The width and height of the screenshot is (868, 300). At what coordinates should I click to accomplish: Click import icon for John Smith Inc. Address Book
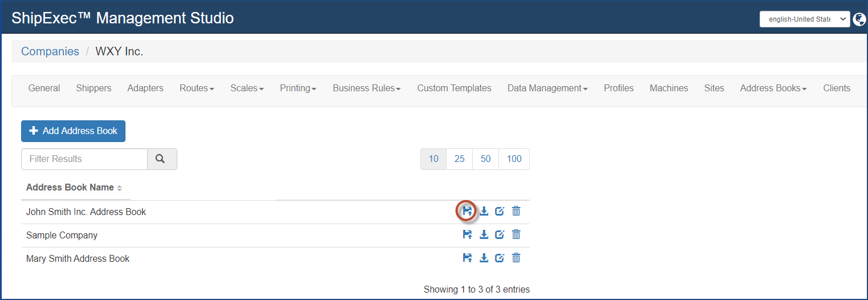(x=467, y=211)
